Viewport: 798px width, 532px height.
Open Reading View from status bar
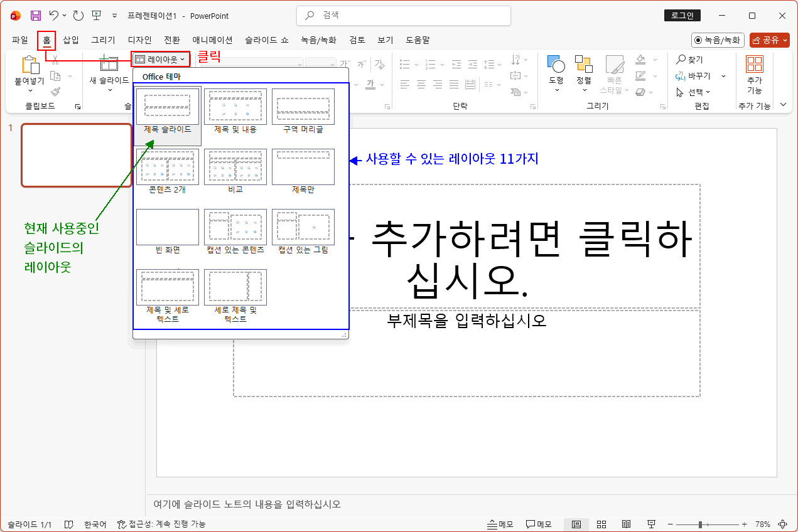626,524
